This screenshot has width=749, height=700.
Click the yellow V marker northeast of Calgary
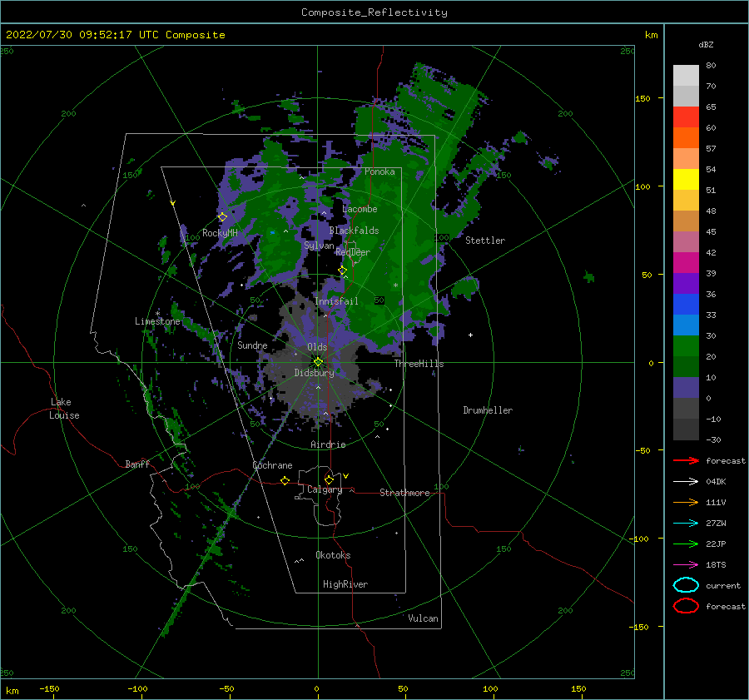coord(346,476)
